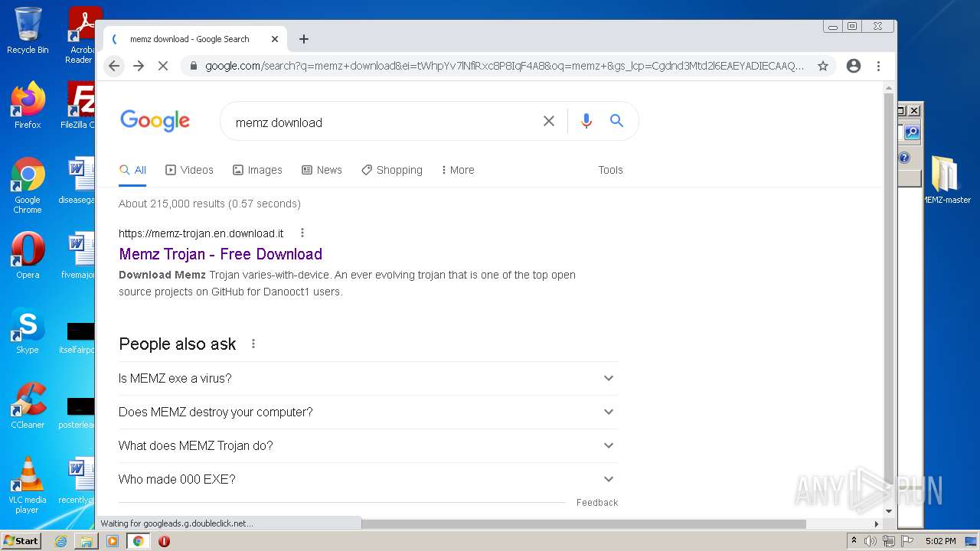Viewport: 980px width, 551px height.
Task: Open the search Tools options
Action: [x=610, y=170]
